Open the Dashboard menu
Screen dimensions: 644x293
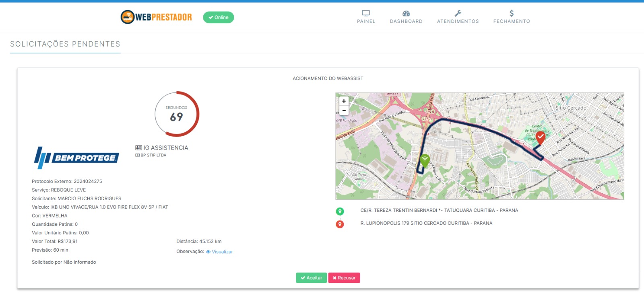406,17
